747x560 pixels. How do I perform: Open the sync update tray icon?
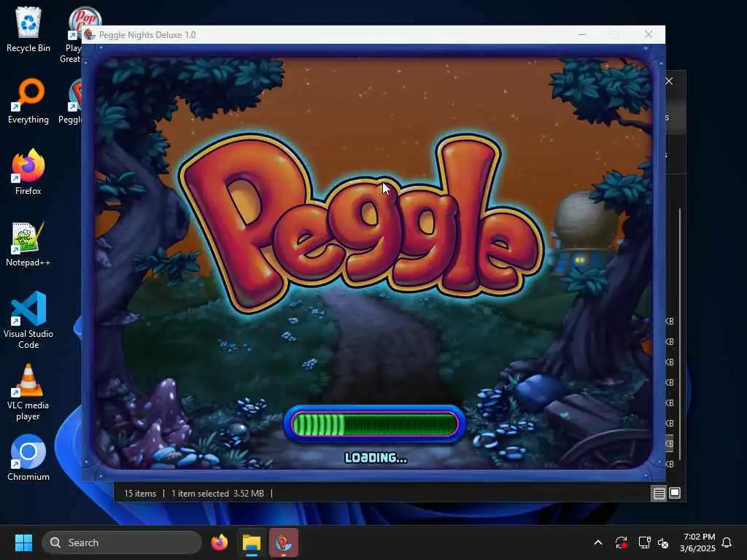pos(621,542)
